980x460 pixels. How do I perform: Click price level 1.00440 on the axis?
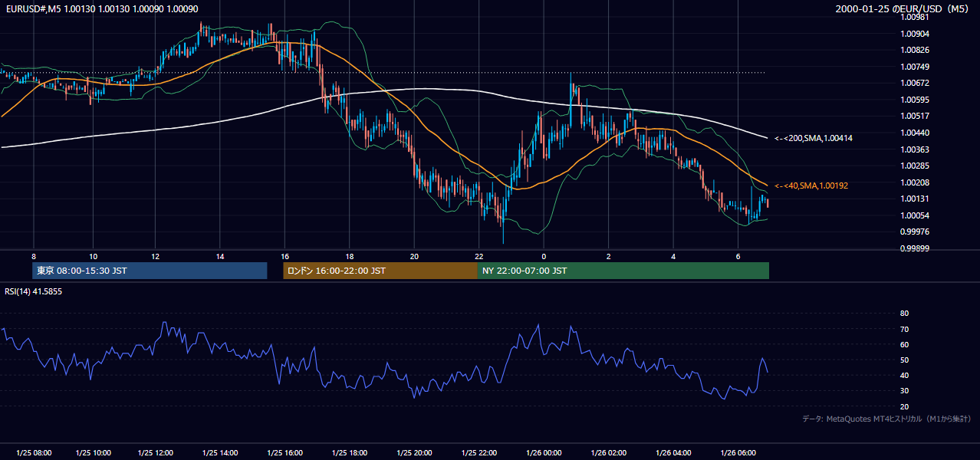(915, 133)
